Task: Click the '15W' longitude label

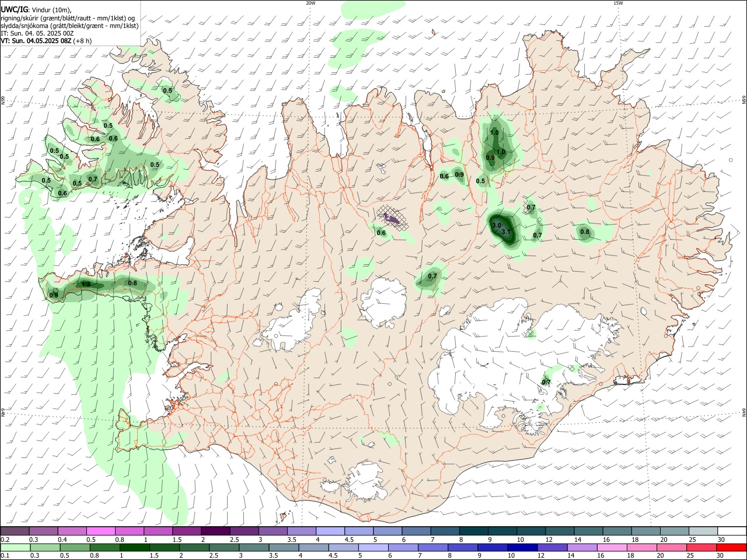Action: tap(618, 3)
